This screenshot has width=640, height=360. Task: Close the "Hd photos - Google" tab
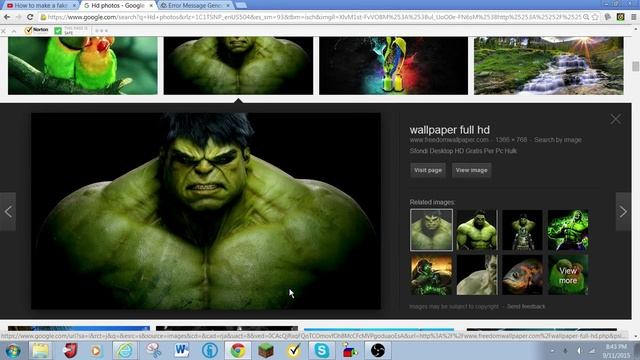pyautogui.click(x=151, y=6)
